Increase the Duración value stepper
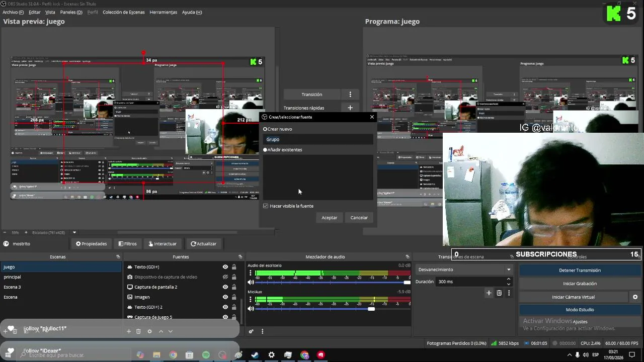Screen dimensions: 644x362 click(509, 279)
